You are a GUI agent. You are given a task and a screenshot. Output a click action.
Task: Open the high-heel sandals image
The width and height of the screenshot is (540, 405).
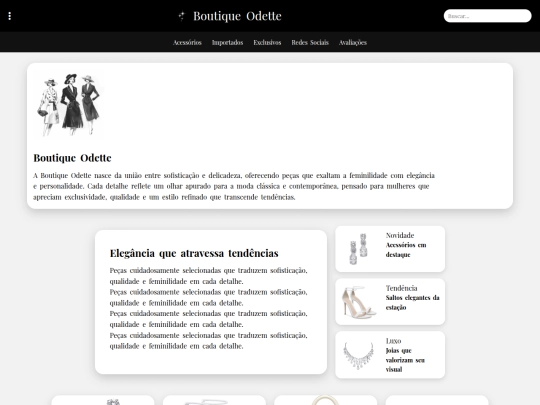coord(359,302)
